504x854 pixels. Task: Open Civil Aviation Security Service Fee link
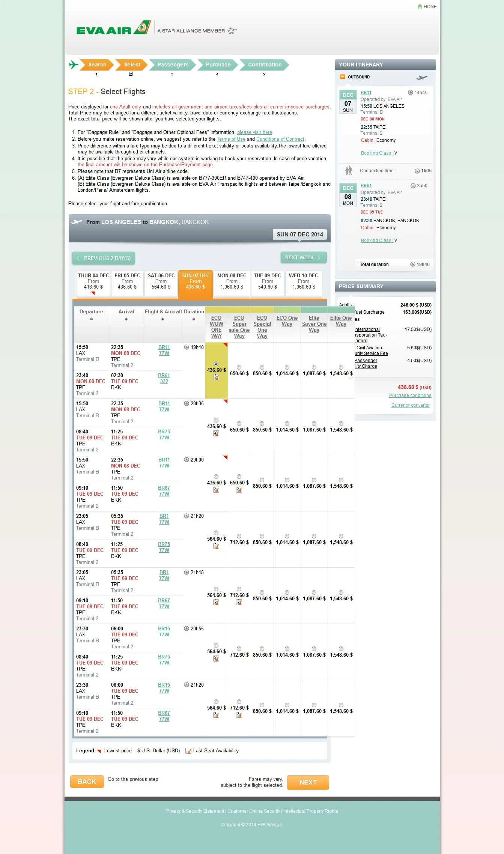(371, 350)
